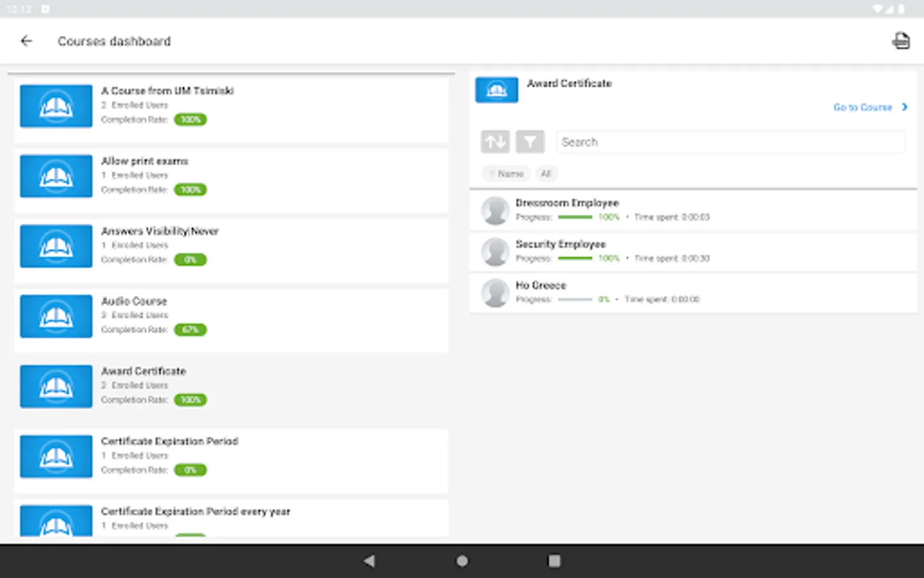Click Dressroom Employee's avatar icon
The height and width of the screenshot is (578, 924).
click(495, 210)
